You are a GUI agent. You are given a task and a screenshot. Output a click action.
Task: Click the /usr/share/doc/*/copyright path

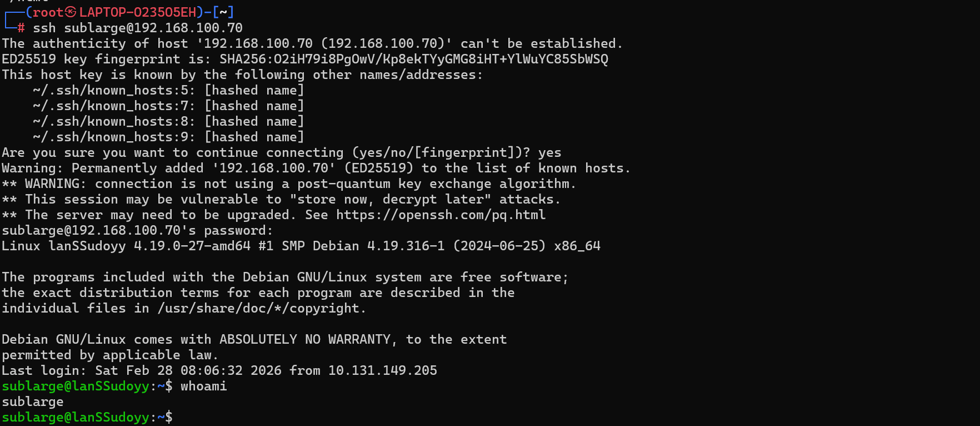261,308
